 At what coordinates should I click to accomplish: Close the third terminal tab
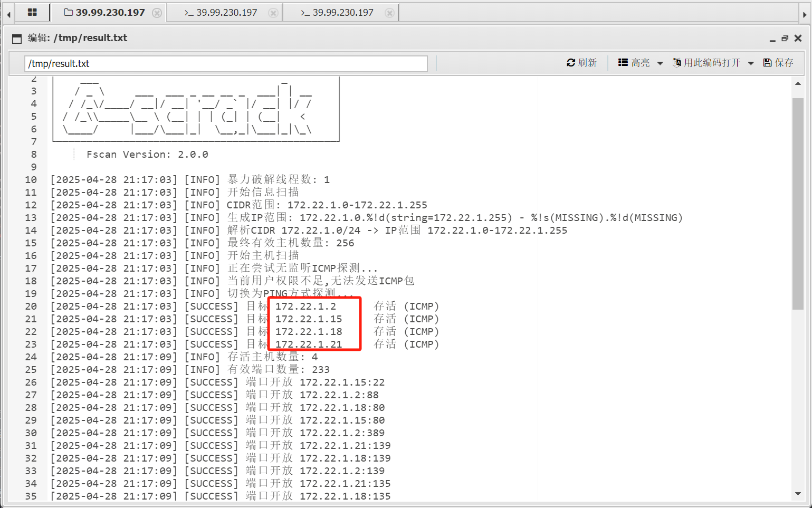(x=389, y=13)
